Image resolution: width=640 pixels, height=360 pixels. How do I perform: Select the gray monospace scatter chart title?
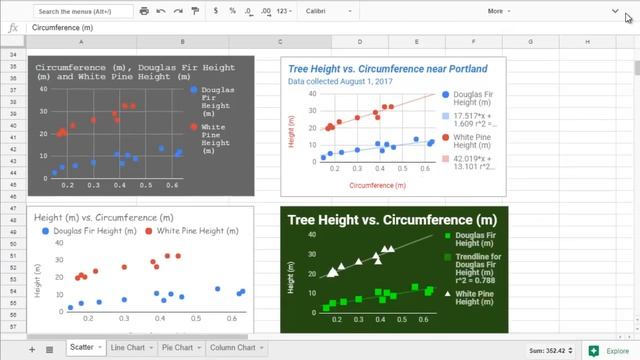[135, 72]
